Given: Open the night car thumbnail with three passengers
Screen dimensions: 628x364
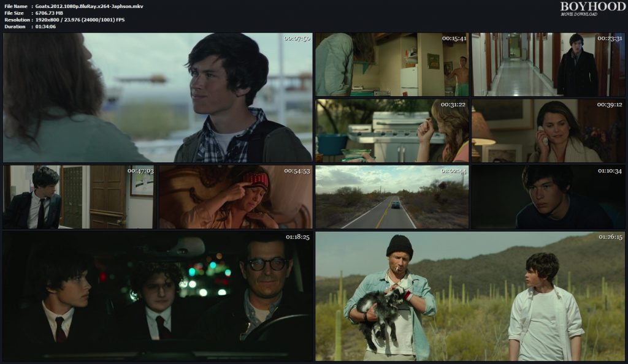Looking at the screenshot, I should pyautogui.click(x=158, y=296).
